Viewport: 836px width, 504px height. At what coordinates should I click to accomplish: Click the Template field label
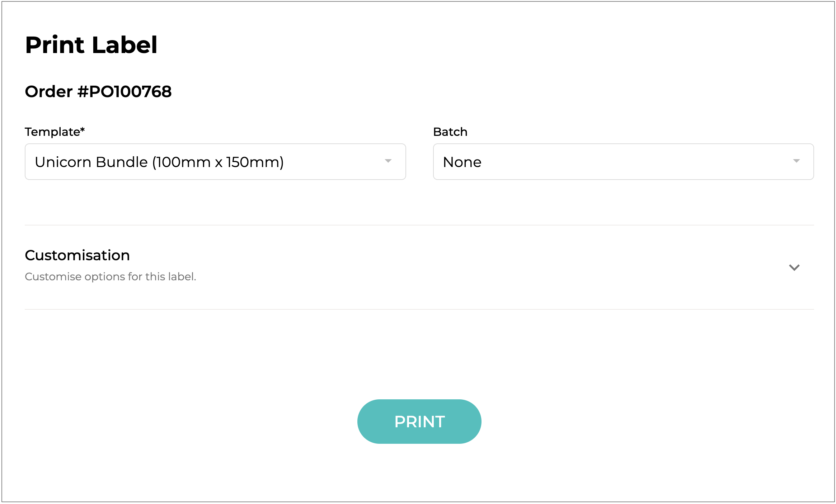[52, 132]
